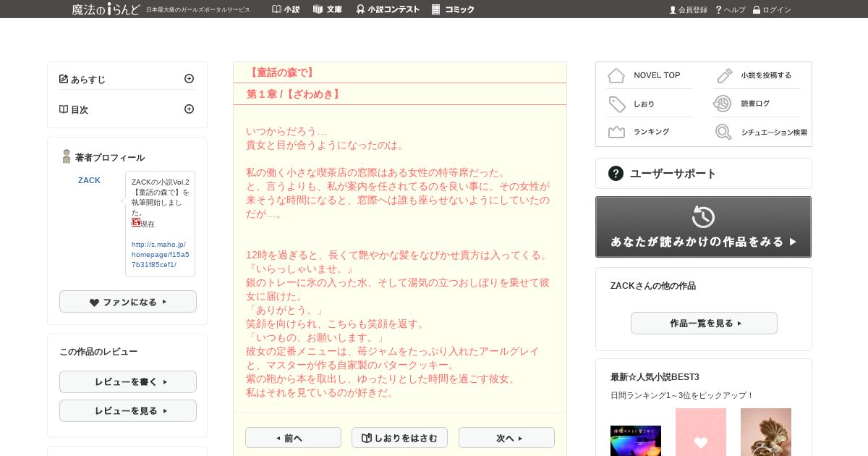Select 小説コンテスト in top navigation
The image size is (868, 456).
[x=388, y=9]
